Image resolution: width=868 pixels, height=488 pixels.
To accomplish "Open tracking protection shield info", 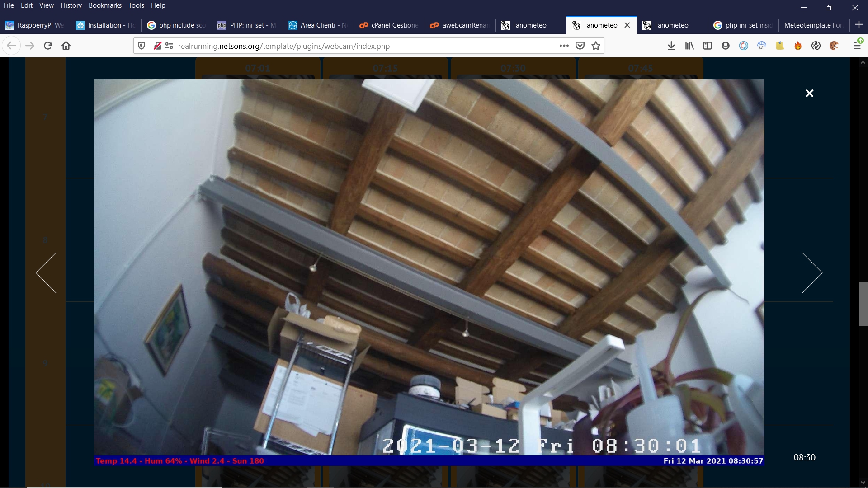I will [x=142, y=46].
